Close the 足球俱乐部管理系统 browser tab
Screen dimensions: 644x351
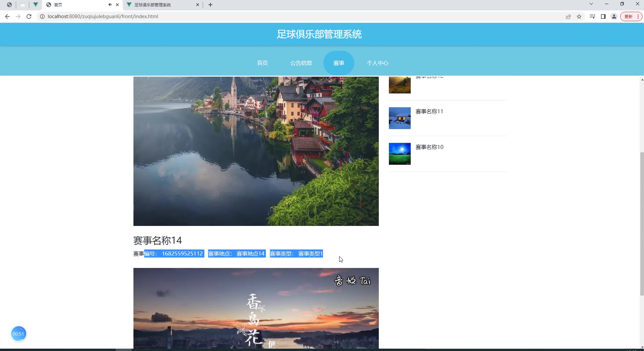click(x=198, y=5)
